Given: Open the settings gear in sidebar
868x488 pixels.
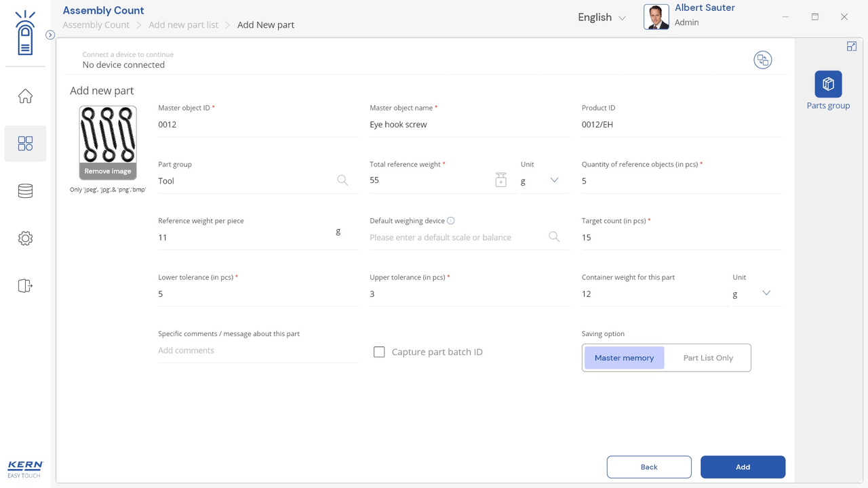Looking at the screenshot, I should [x=25, y=239].
